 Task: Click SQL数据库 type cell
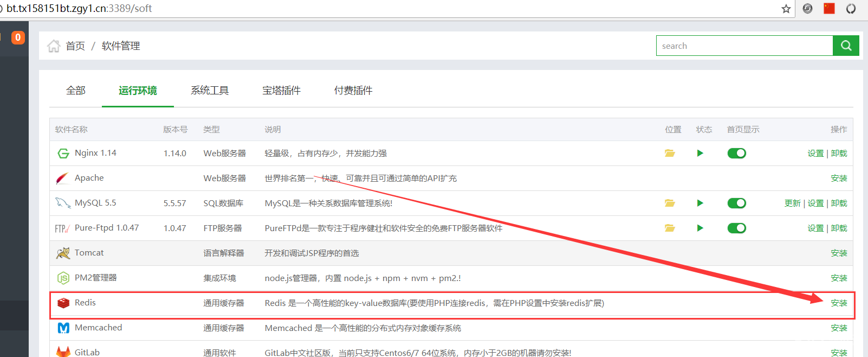223,203
